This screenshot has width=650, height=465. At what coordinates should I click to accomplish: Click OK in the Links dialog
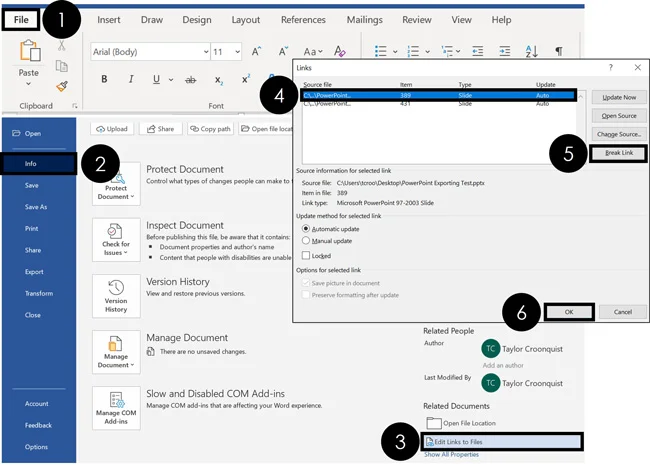coord(569,312)
